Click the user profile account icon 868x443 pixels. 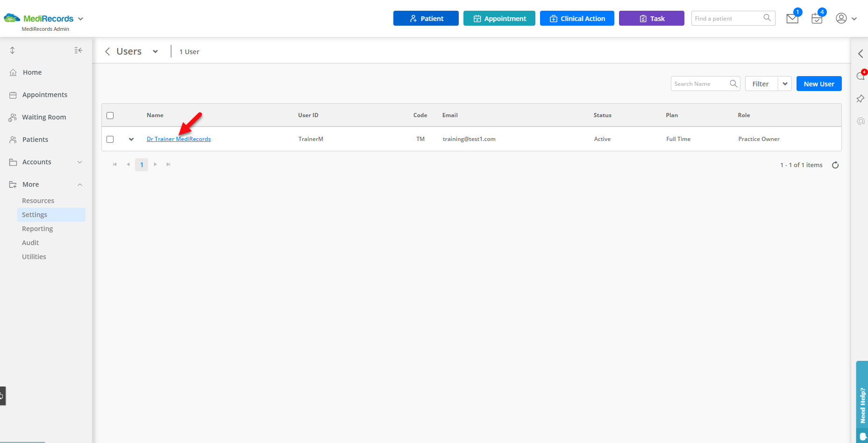tap(841, 18)
